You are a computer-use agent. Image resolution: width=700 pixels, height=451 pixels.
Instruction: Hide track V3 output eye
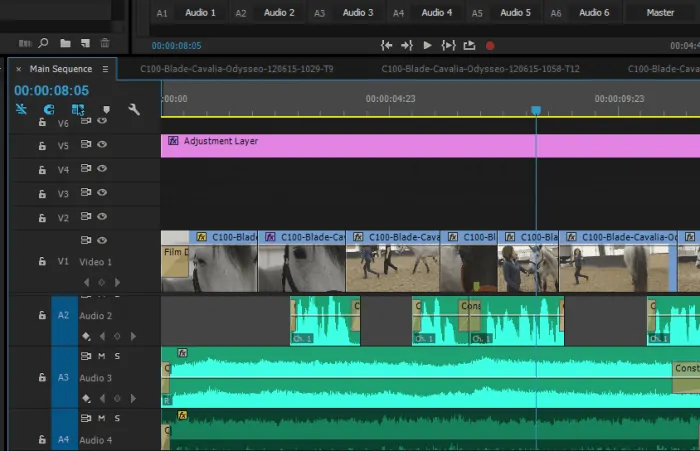[x=102, y=192]
